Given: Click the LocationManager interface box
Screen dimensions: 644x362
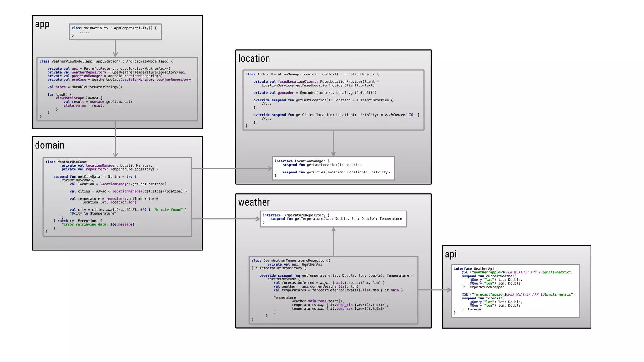Looking at the screenshot, I should 333,168.
